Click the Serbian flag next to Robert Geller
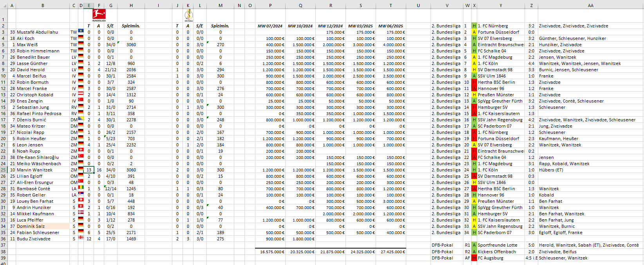This screenshot has height=265, width=644. 81,194
